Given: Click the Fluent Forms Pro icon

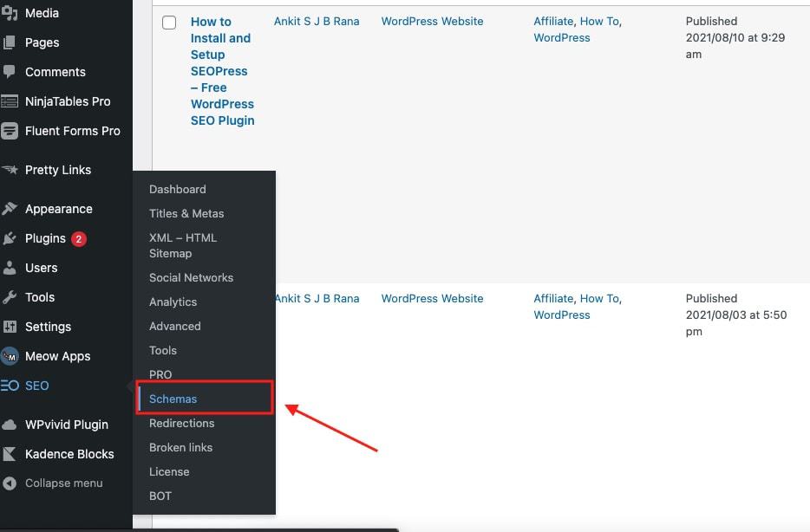Looking at the screenshot, I should pyautogui.click(x=10, y=131).
